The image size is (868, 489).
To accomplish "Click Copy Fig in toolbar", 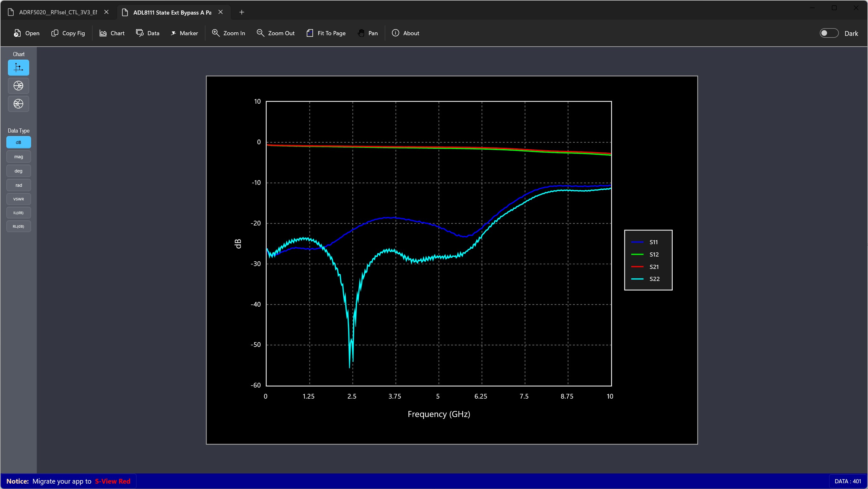I will 68,33.
